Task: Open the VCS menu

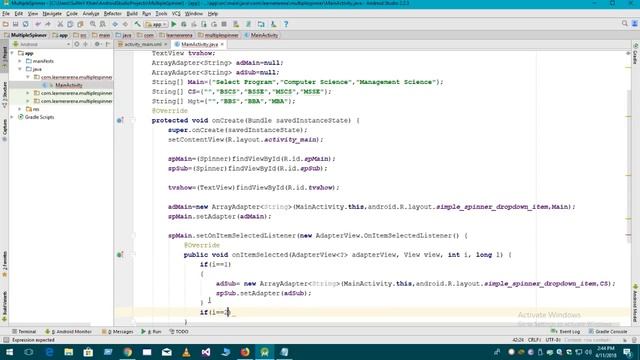Action: tap(176, 13)
